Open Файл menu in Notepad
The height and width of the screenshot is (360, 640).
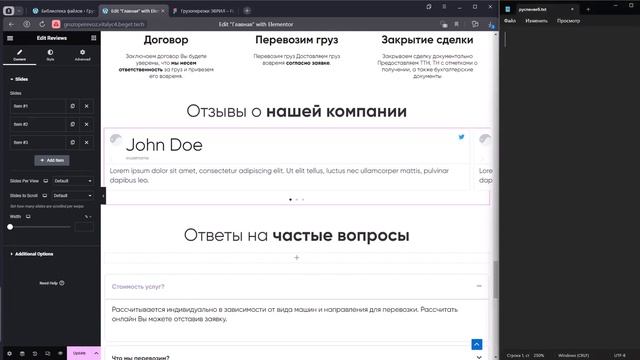tap(510, 21)
